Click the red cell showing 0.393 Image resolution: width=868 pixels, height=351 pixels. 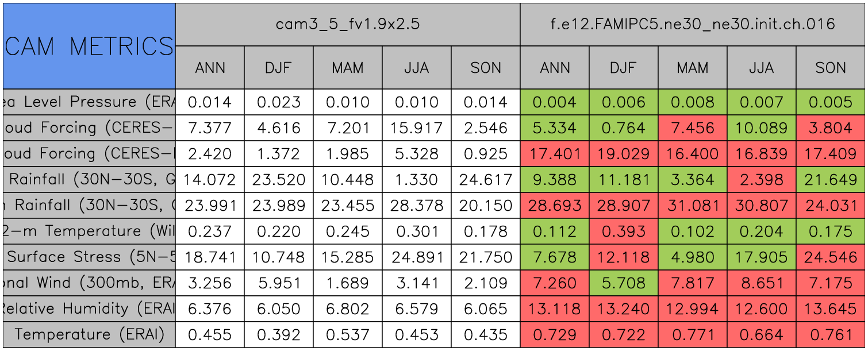tap(624, 232)
